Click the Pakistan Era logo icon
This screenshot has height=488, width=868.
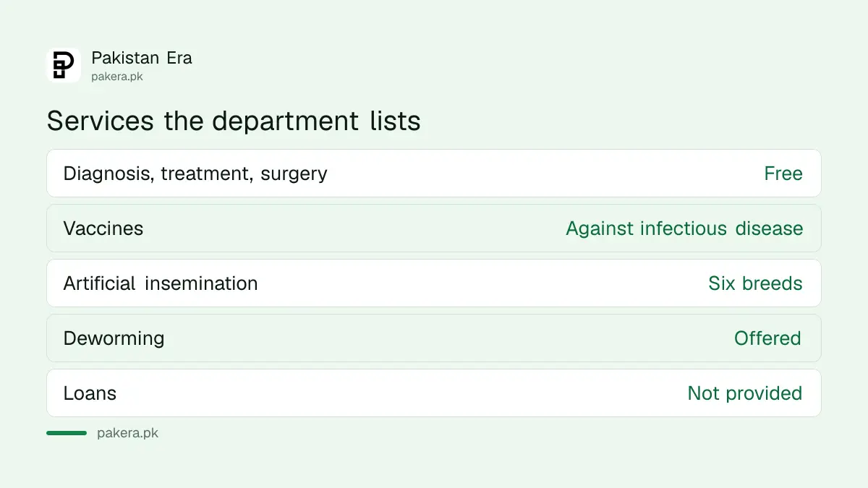point(64,65)
